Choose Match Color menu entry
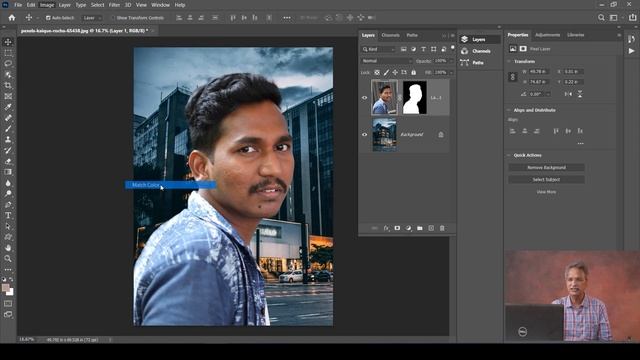The height and width of the screenshot is (360, 640). 171,185
